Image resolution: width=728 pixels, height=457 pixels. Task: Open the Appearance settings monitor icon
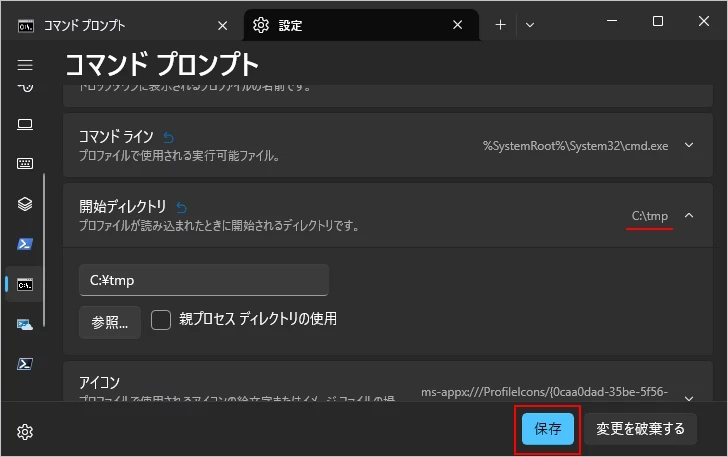pos(25,124)
